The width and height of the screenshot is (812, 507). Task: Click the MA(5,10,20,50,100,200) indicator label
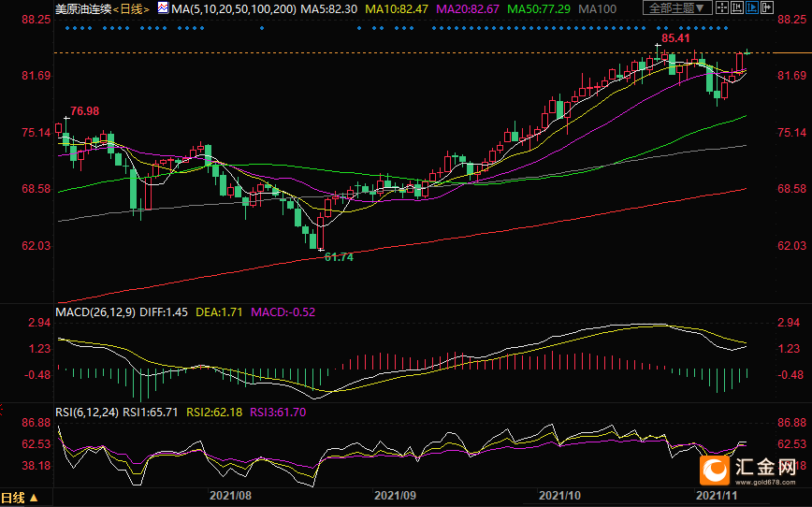pyautogui.click(x=234, y=8)
